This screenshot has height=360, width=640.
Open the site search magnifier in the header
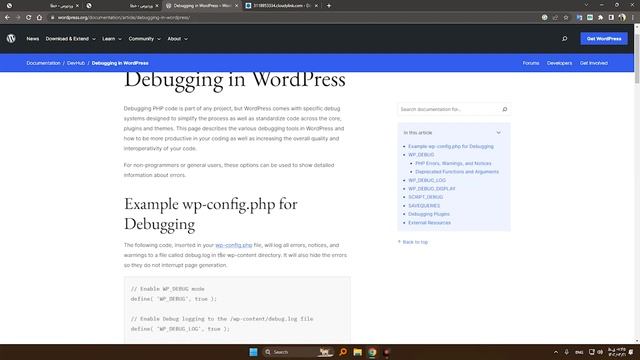564,39
